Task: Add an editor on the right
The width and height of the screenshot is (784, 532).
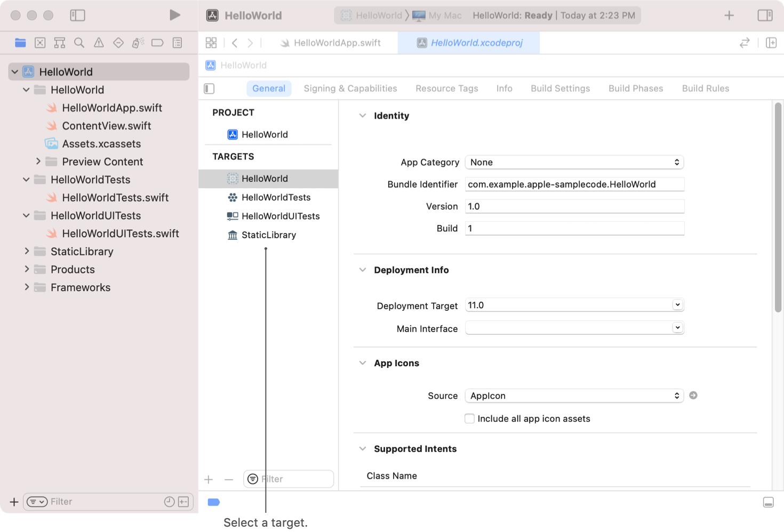Action: coord(771,43)
